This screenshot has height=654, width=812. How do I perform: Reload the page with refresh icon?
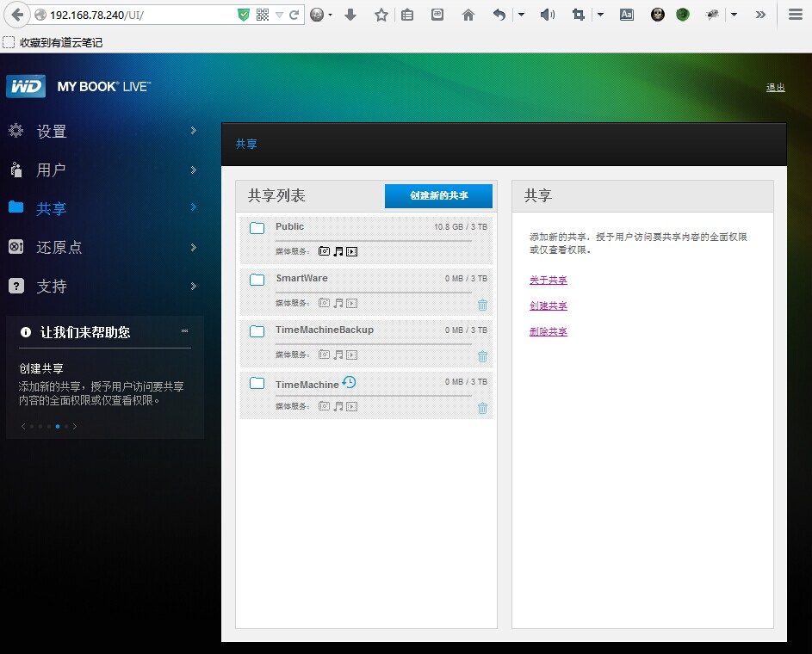(294, 15)
